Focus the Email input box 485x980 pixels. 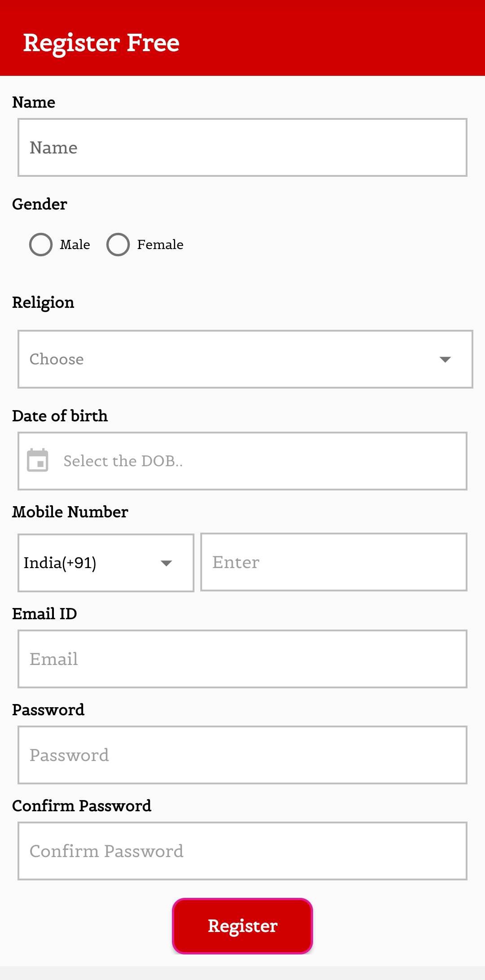pyautogui.click(x=242, y=659)
